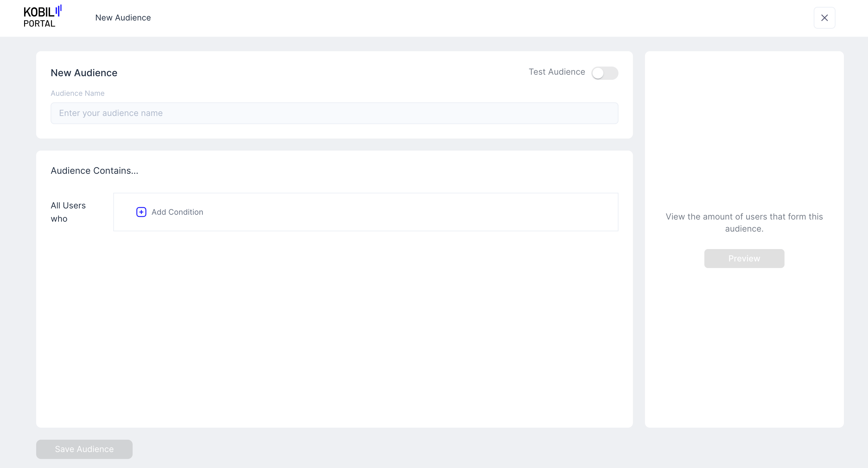
Task: Enable the Test Audience toggle
Action: pyautogui.click(x=605, y=73)
